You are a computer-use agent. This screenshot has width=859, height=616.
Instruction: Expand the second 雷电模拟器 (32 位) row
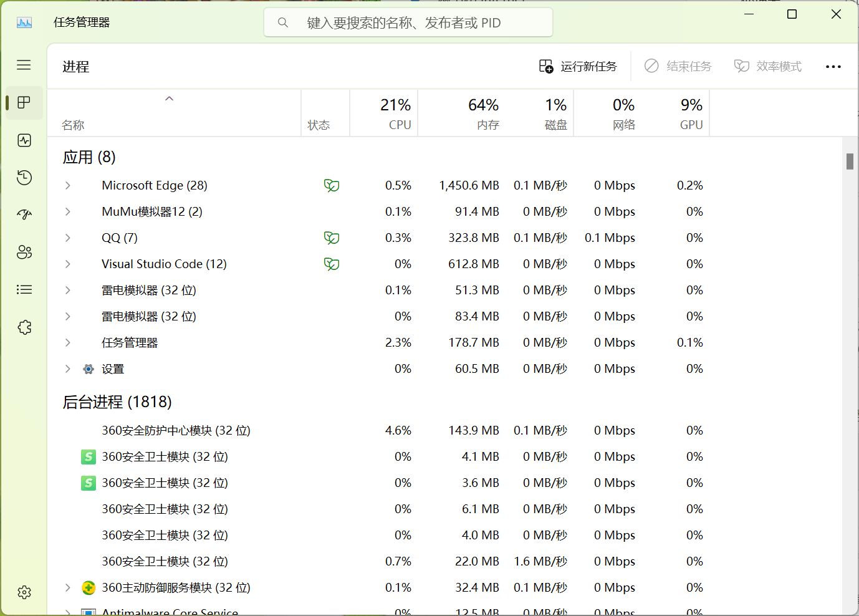(x=68, y=317)
